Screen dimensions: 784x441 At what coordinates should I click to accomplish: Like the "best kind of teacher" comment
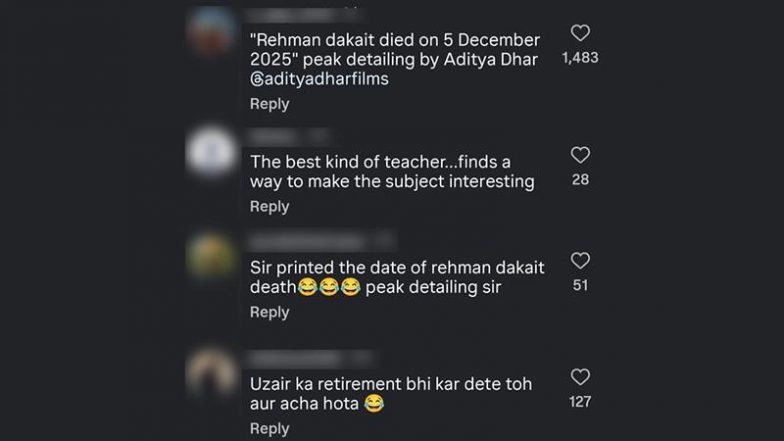[x=580, y=155]
